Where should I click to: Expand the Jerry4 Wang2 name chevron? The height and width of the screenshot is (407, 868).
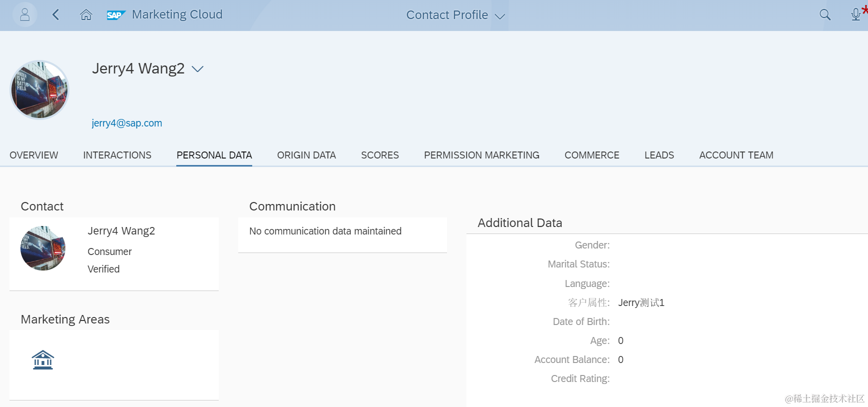click(x=198, y=69)
